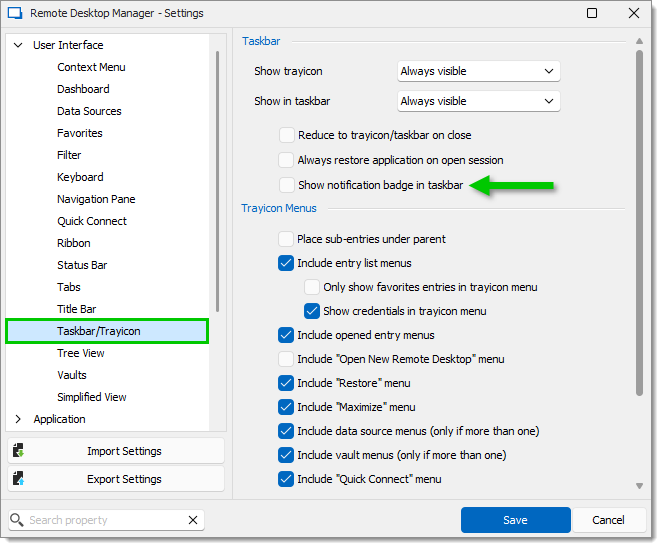This screenshot has height=548, width=662.
Task: Click the Export Settings icon
Action: pos(18,479)
